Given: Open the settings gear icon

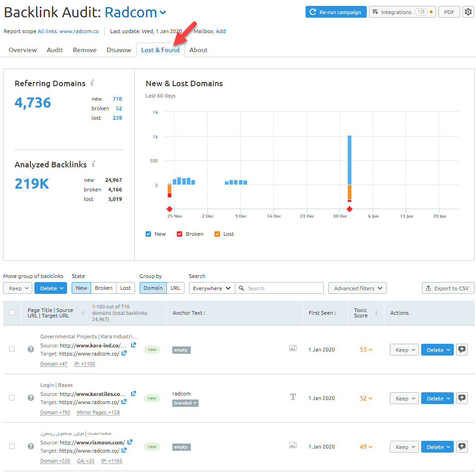Looking at the screenshot, I should pyautogui.click(x=468, y=12).
